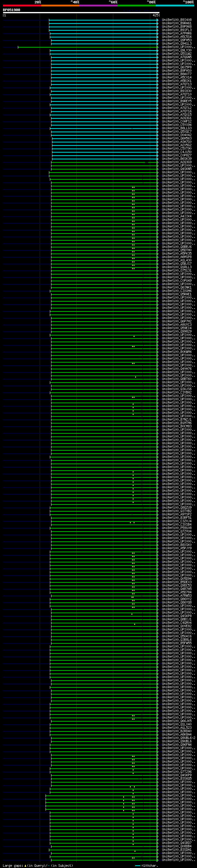The image size is (197, 868).
Task: Select the UniRef100_A1L430 label
Action: click(x=177, y=260)
